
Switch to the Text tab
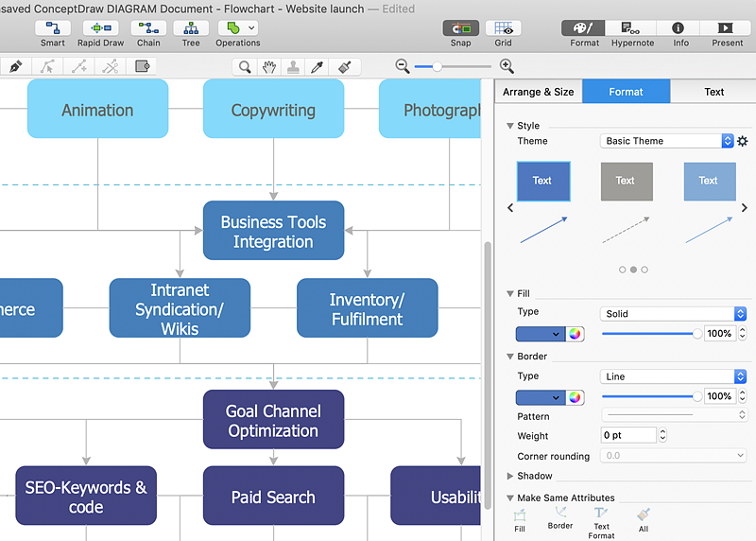tap(713, 92)
